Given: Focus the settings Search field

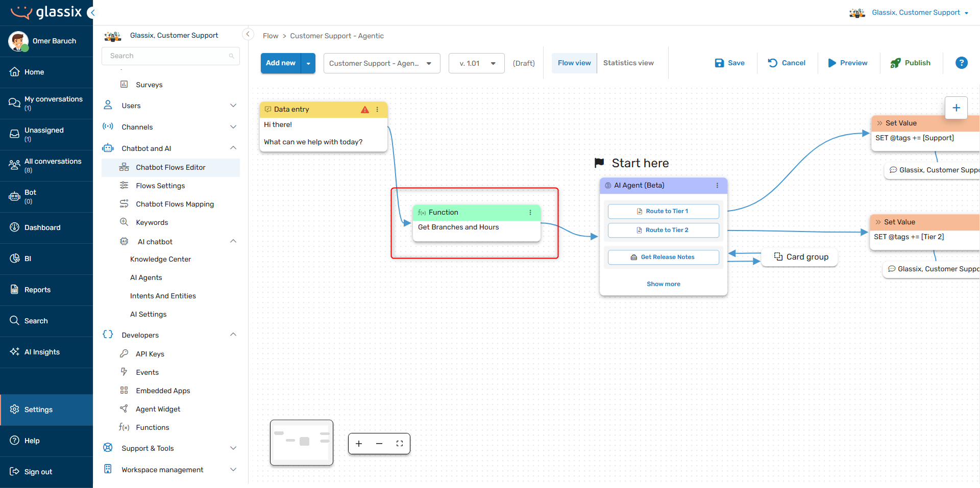Looking at the screenshot, I should tap(170, 56).
